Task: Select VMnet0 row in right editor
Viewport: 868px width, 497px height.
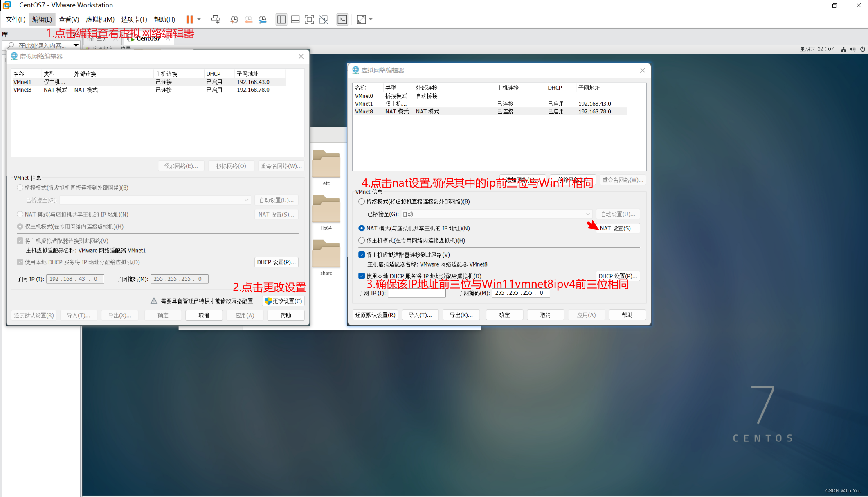Action: [x=490, y=96]
